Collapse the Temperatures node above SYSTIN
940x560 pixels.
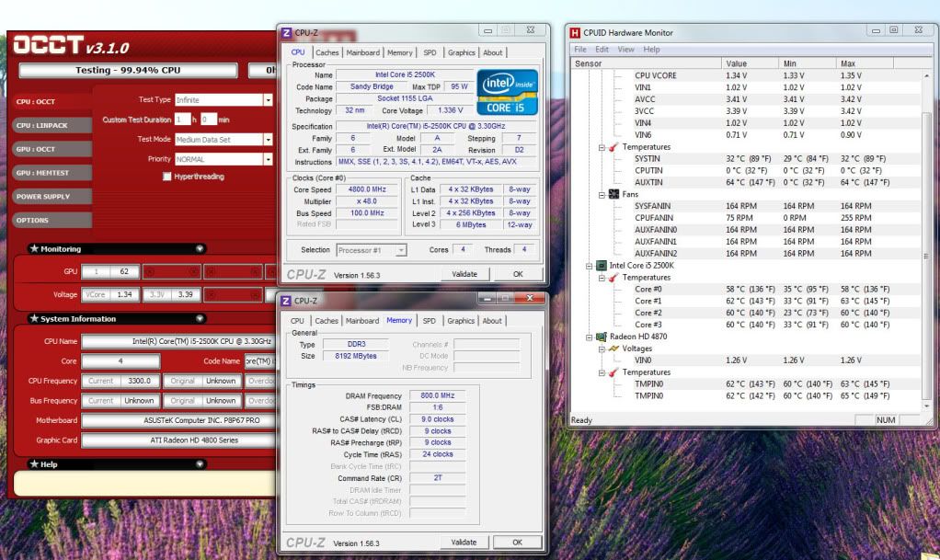coord(602,147)
